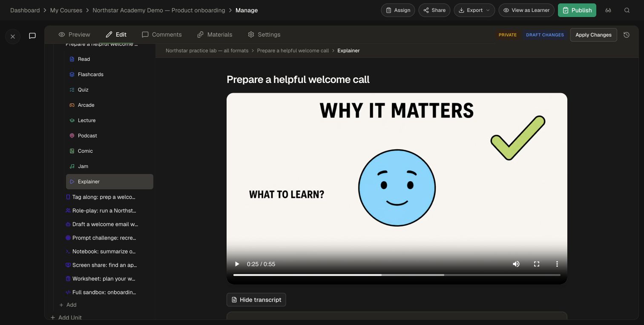Click the Share button
Screen dimensions: 644x325
(434, 10)
